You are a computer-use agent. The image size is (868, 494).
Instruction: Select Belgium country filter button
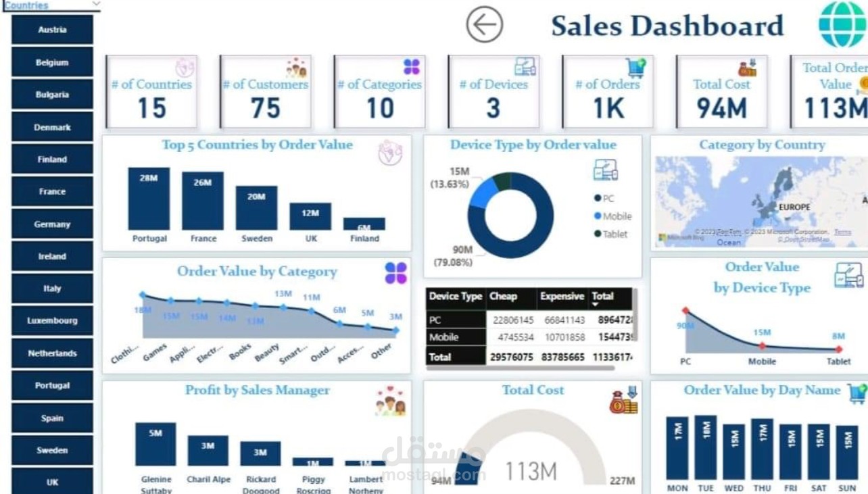tap(52, 62)
